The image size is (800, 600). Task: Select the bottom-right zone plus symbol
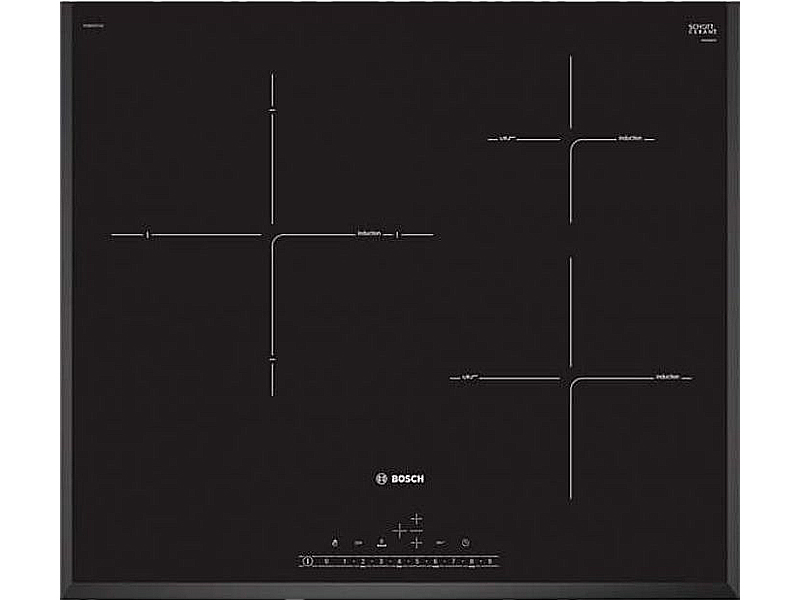417,542
